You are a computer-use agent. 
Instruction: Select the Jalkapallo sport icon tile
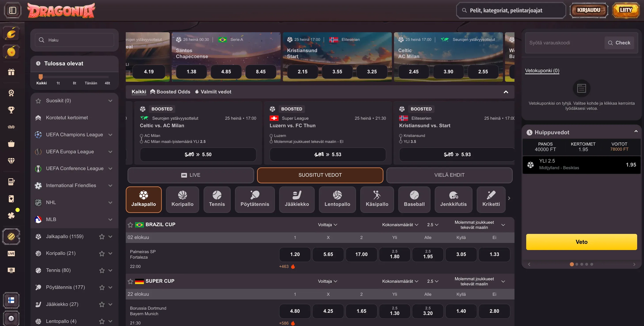[x=143, y=199]
